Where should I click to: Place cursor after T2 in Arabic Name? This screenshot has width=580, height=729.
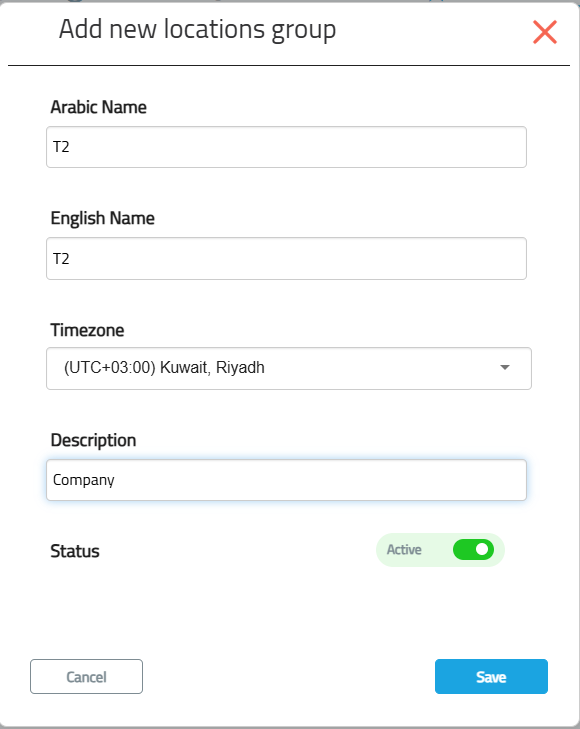point(71,147)
